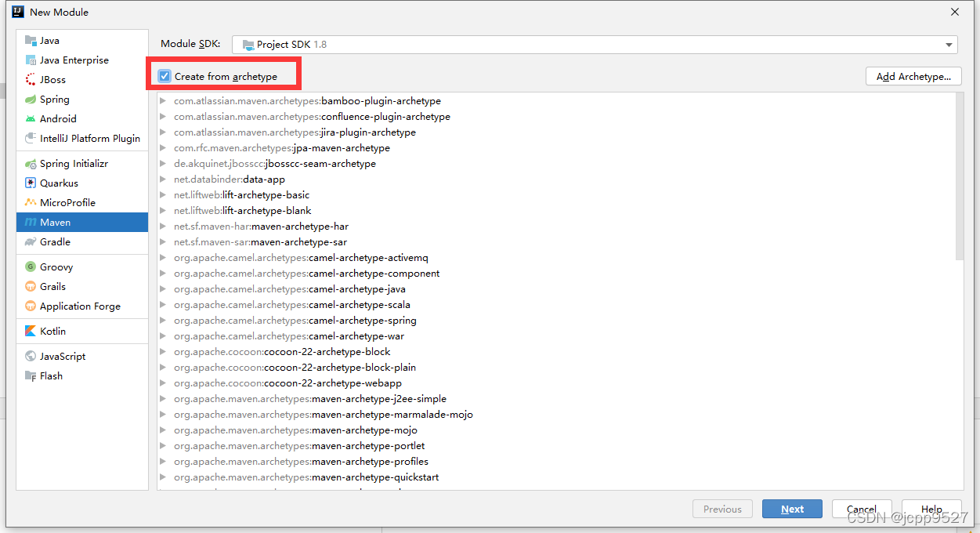Select cocoon-22-archetype-block-plain row
Image resolution: width=980 pixels, height=533 pixels.
[556, 368]
